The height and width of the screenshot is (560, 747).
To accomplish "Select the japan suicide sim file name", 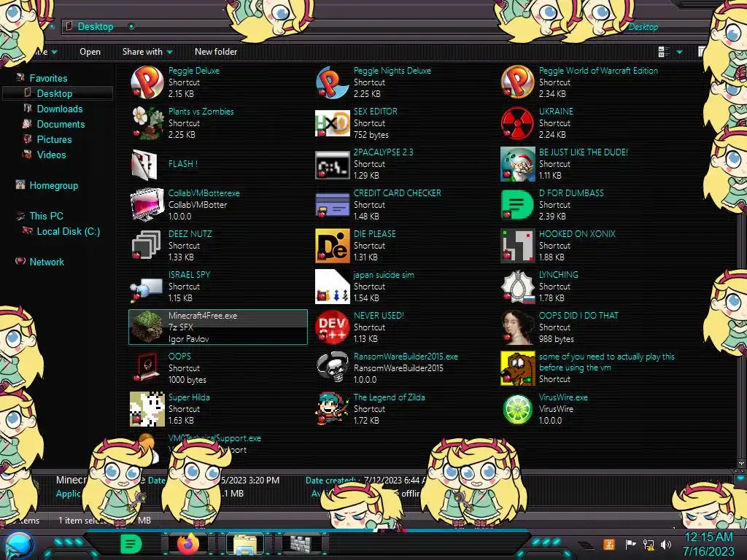I will coord(384,275).
